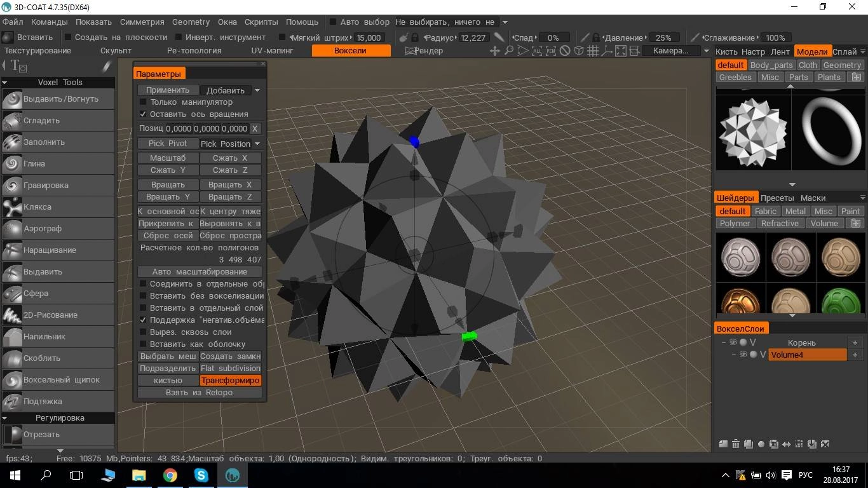Toggle the axis display icon in viewport toolbar

[607, 51]
